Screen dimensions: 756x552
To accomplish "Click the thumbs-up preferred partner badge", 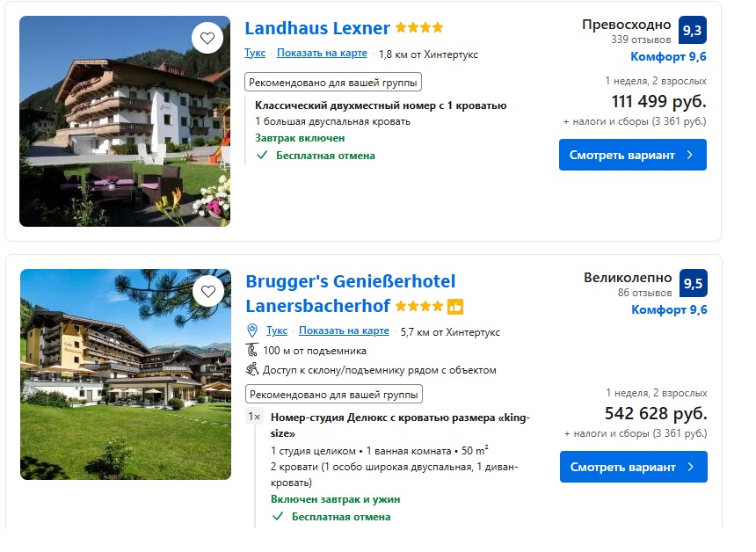I will point(455,307).
